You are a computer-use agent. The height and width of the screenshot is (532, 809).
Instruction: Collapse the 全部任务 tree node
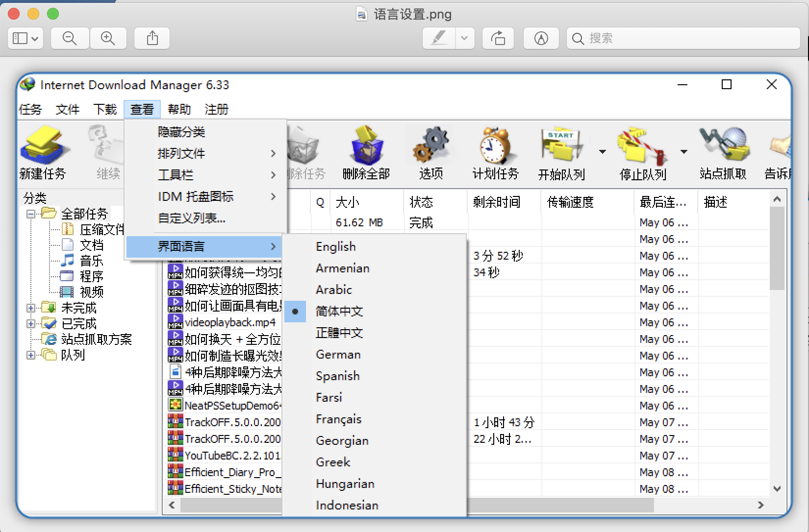pyautogui.click(x=31, y=214)
